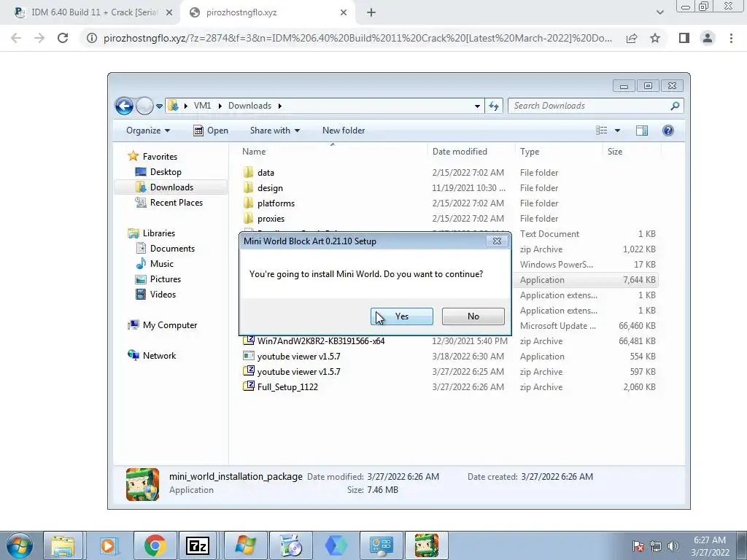Bookmark this page with the star
This screenshot has width=747, height=560.
click(x=655, y=38)
